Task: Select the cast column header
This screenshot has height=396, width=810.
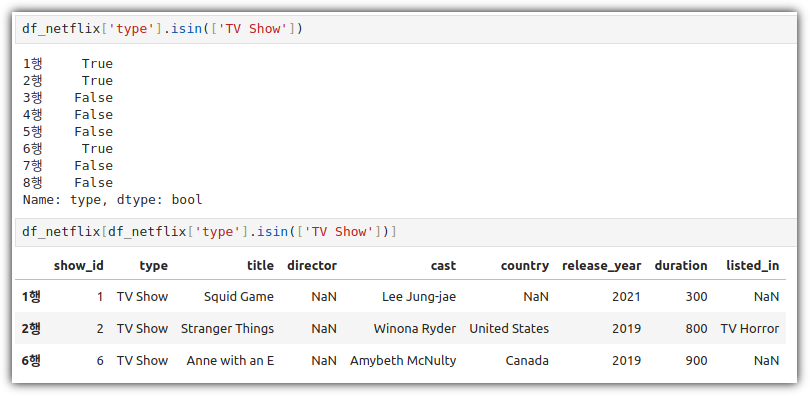Action: 443,266
